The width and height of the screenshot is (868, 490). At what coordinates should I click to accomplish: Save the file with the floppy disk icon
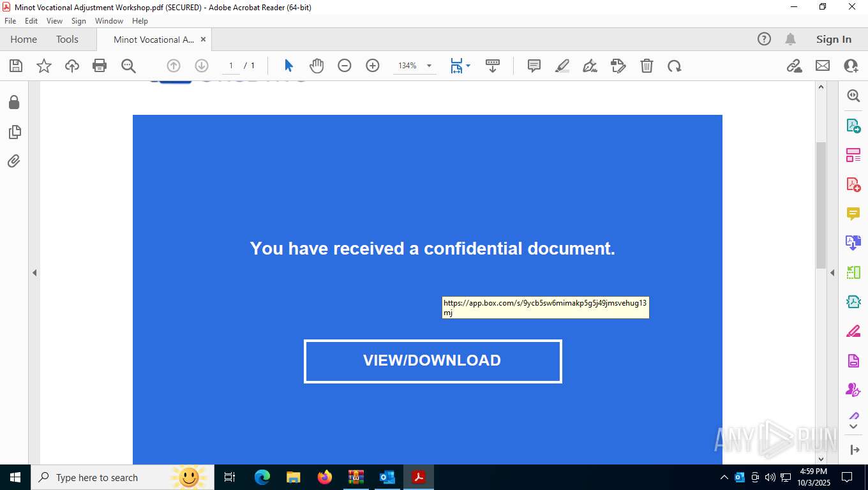(x=16, y=66)
